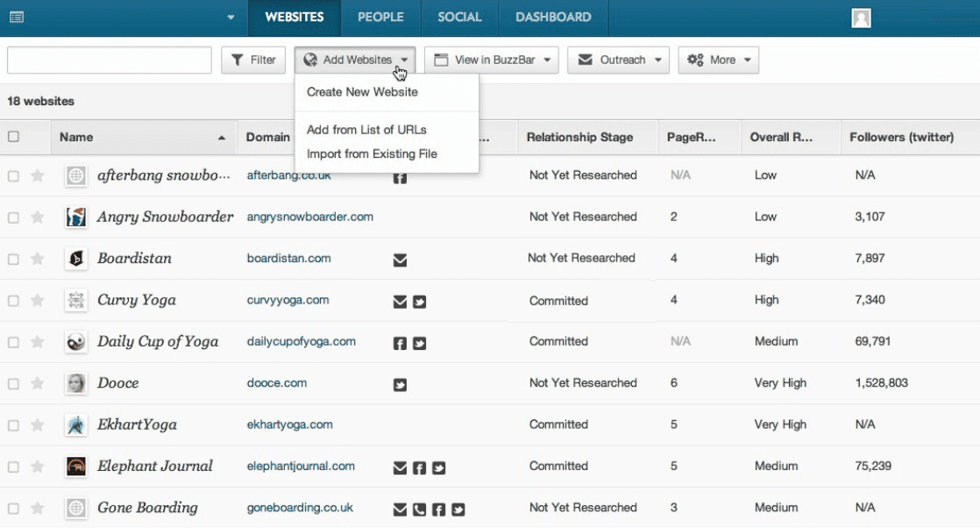Click the list icon in top-left header
Image resolution: width=980 pixels, height=528 pixels.
click(x=17, y=17)
